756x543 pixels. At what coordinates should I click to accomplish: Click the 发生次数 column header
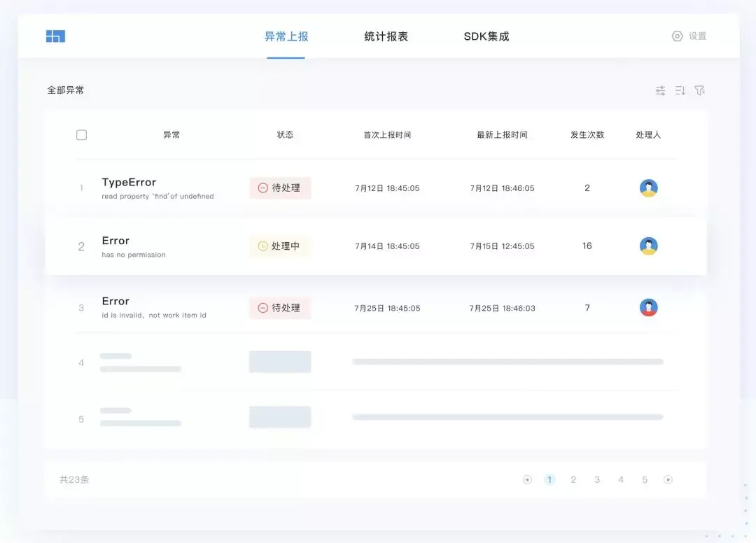click(x=587, y=135)
